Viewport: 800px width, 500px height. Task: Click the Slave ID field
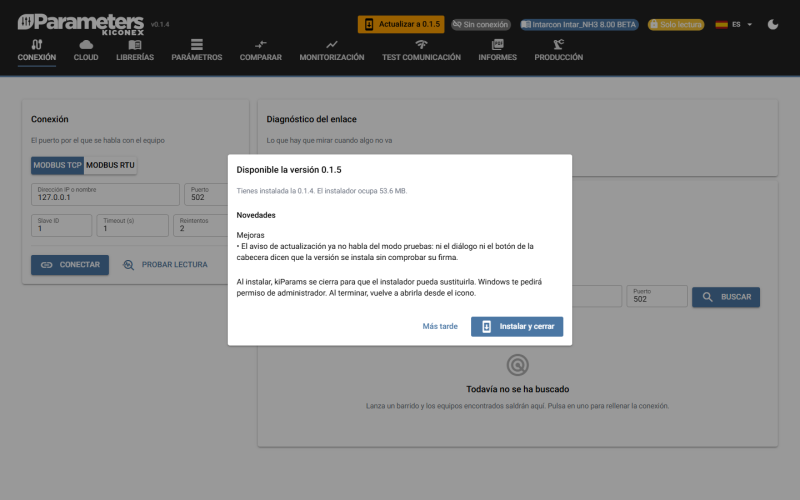point(61,226)
